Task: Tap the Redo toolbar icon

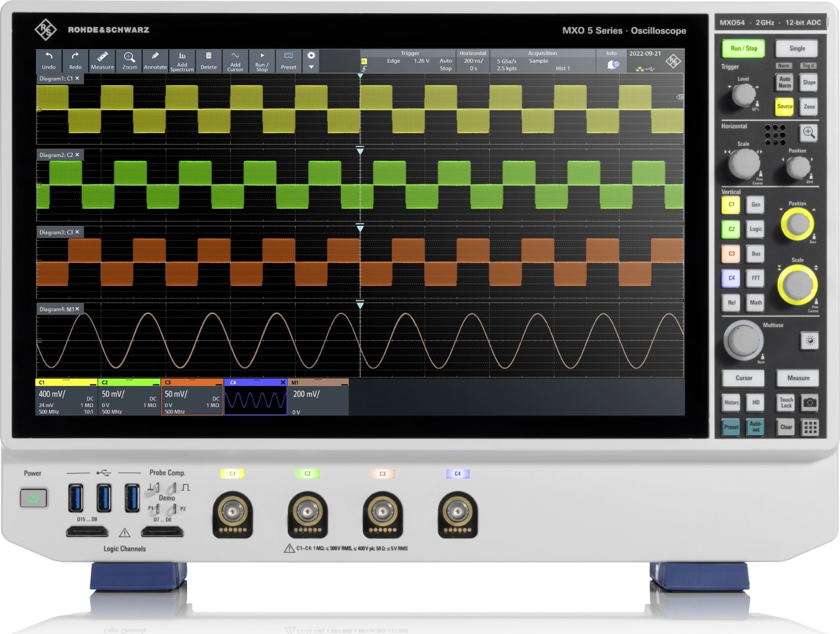Action: 75,60
